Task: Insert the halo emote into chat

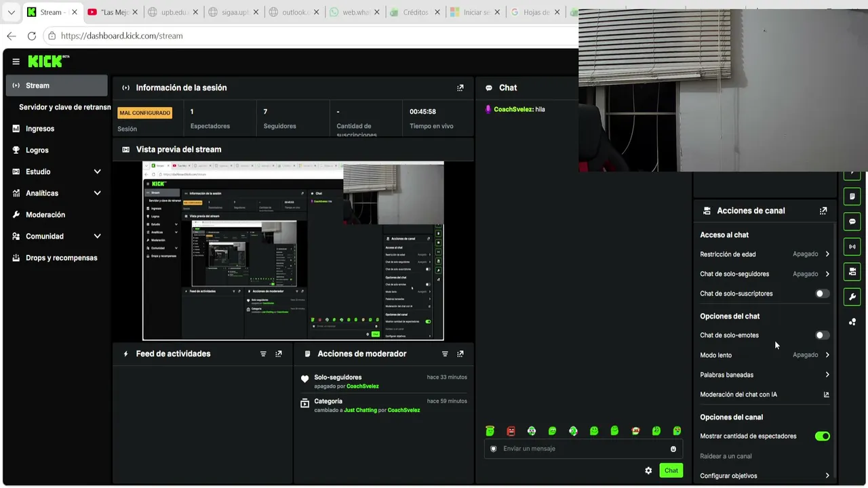Action: (490, 431)
